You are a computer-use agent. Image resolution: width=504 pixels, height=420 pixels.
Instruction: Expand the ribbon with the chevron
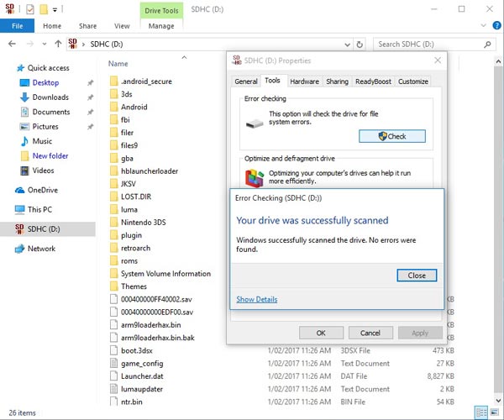click(x=483, y=25)
